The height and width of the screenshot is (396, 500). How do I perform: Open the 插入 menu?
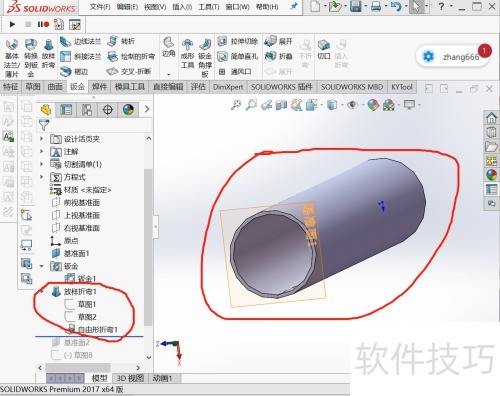[x=182, y=7]
